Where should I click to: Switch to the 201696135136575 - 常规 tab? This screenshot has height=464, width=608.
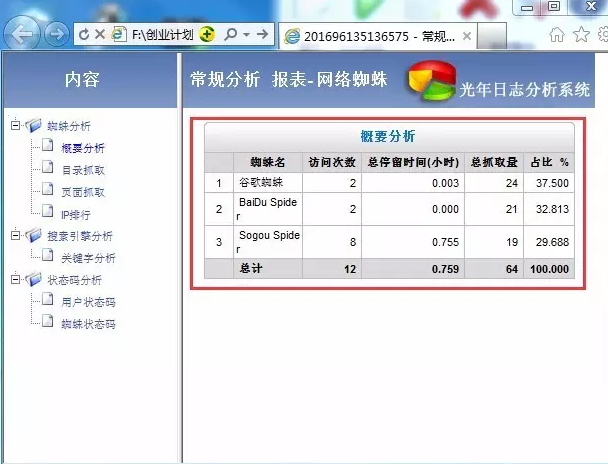[377, 36]
